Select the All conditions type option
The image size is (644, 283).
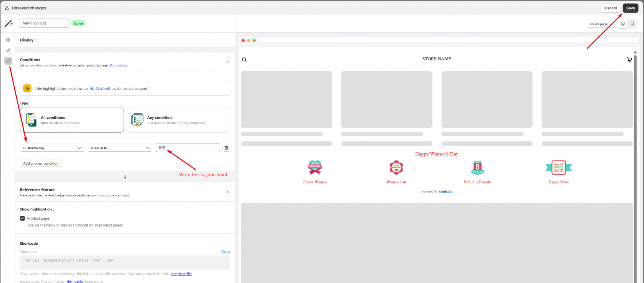click(72, 120)
